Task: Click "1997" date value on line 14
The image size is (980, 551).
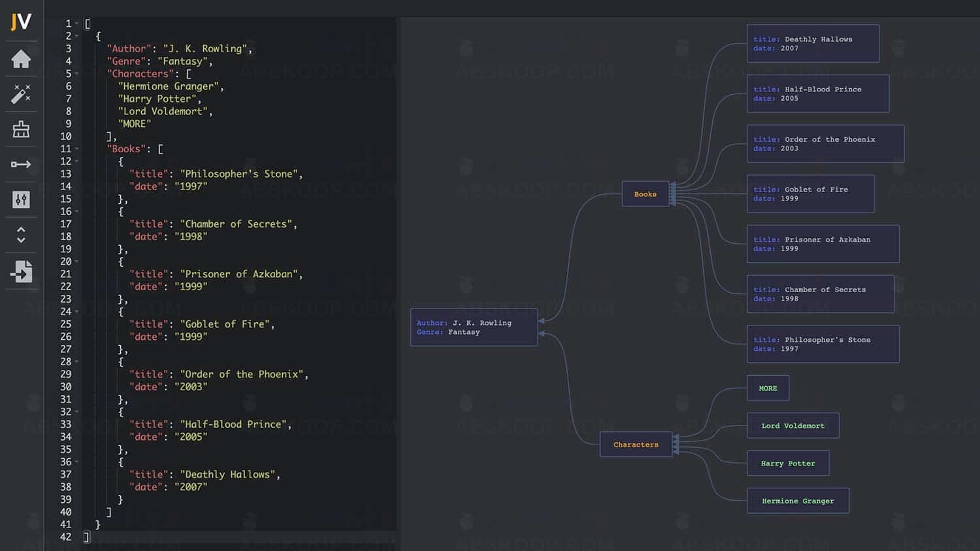Action: click(191, 186)
